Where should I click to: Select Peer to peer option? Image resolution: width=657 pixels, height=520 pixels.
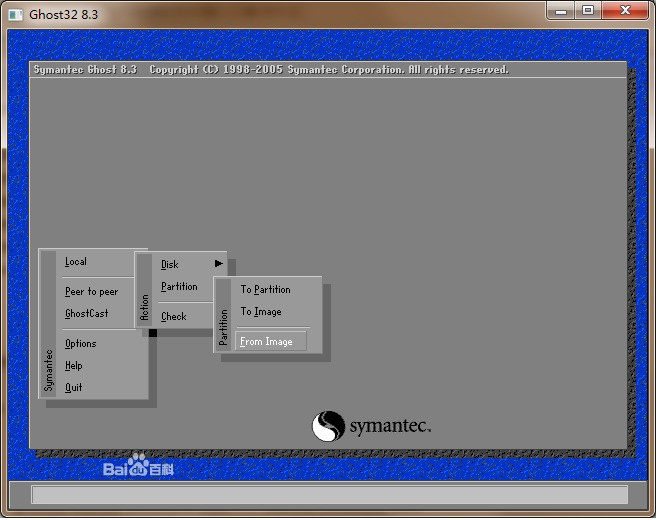(91, 292)
